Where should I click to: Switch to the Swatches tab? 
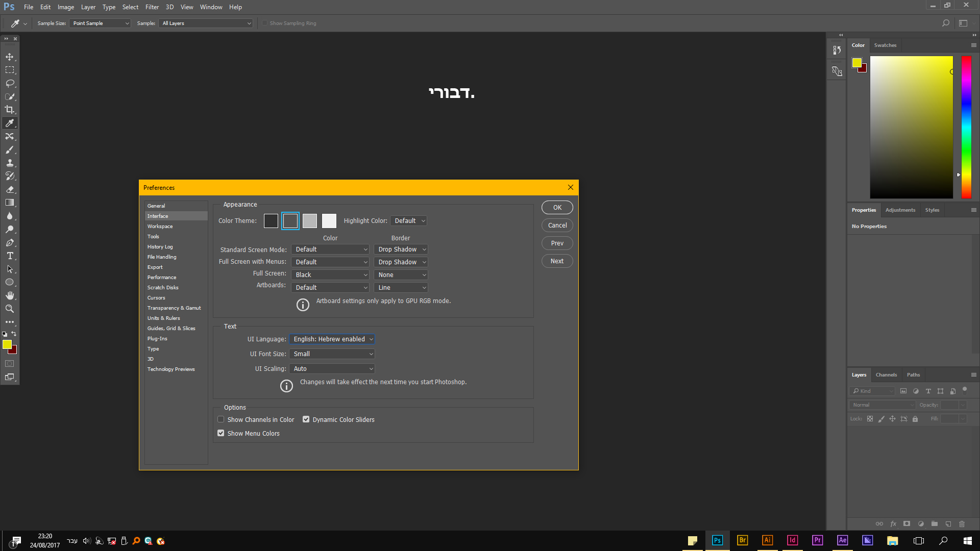(885, 45)
